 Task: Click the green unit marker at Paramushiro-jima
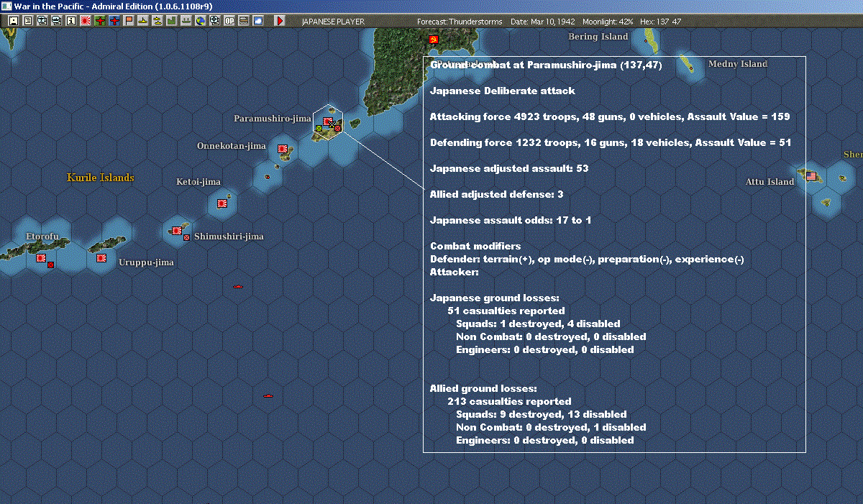319,128
